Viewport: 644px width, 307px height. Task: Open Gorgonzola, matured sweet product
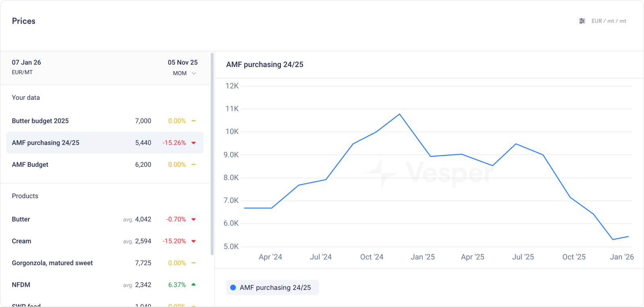pyautogui.click(x=52, y=263)
